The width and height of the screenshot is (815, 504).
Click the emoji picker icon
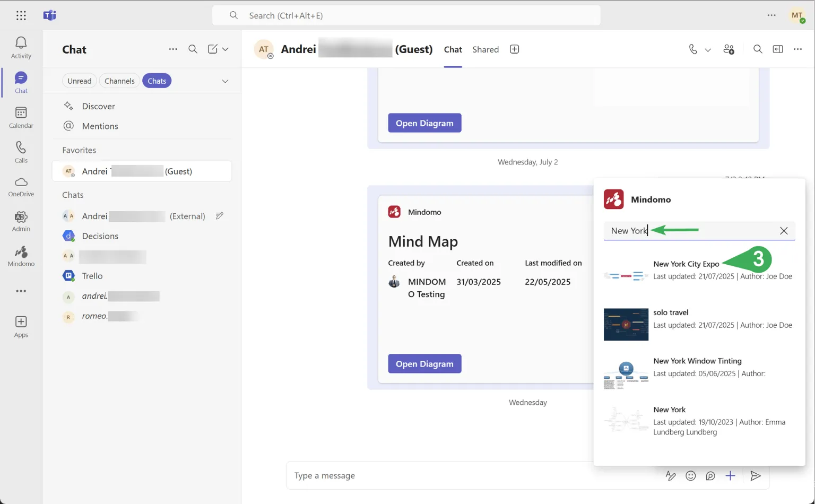pyautogui.click(x=690, y=476)
